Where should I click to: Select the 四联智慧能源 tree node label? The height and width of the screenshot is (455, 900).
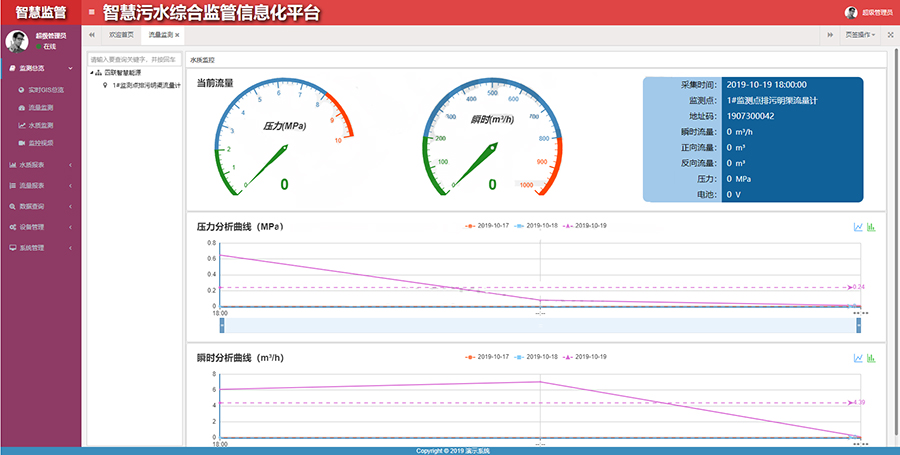[x=123, y=73]
